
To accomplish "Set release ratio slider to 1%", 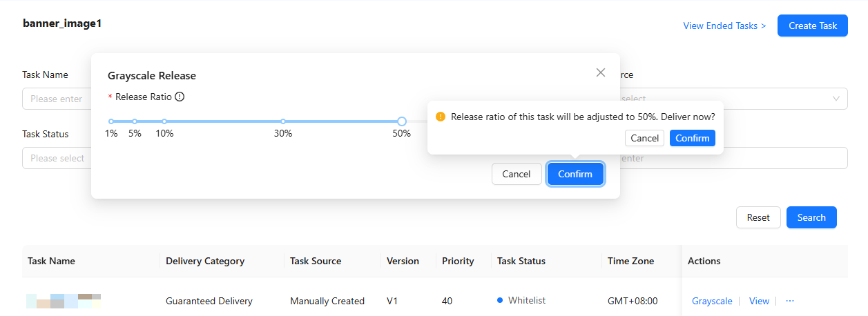I will 111,121.
